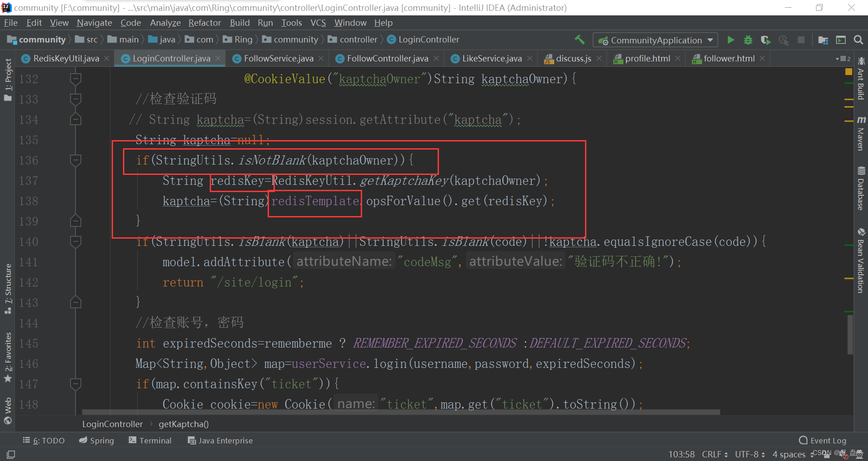Click the Run with Coverage icon

pos(765,40)
